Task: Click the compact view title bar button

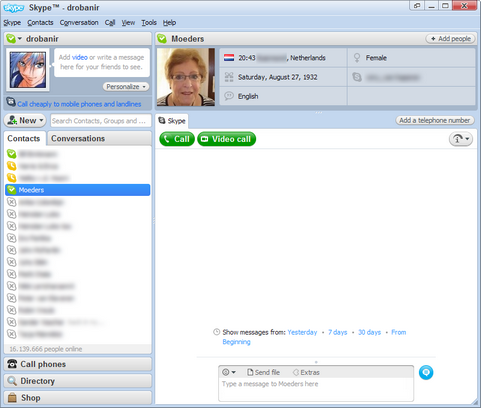Action: 417,6
